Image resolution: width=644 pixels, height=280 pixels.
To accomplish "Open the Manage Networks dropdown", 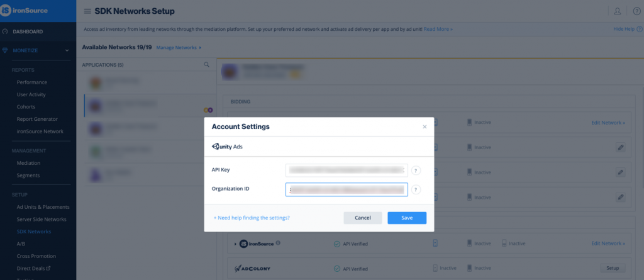I will pos(179,48).
